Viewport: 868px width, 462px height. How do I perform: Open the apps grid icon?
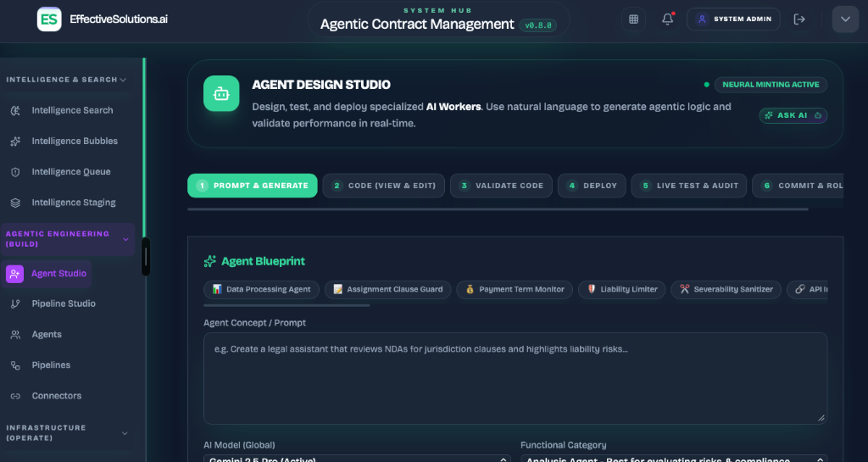tap(633, 19)
